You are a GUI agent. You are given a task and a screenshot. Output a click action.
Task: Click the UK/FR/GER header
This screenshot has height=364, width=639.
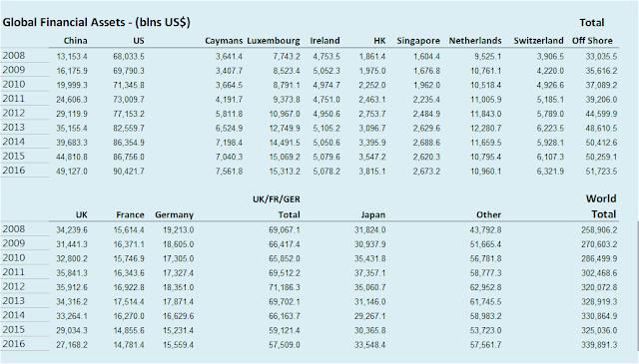tap(277, 199)
